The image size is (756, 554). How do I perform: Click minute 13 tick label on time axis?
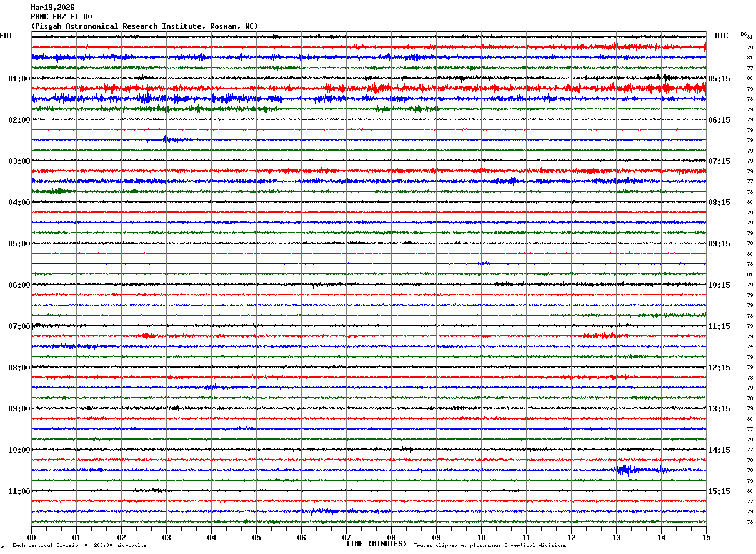[616, 537]
